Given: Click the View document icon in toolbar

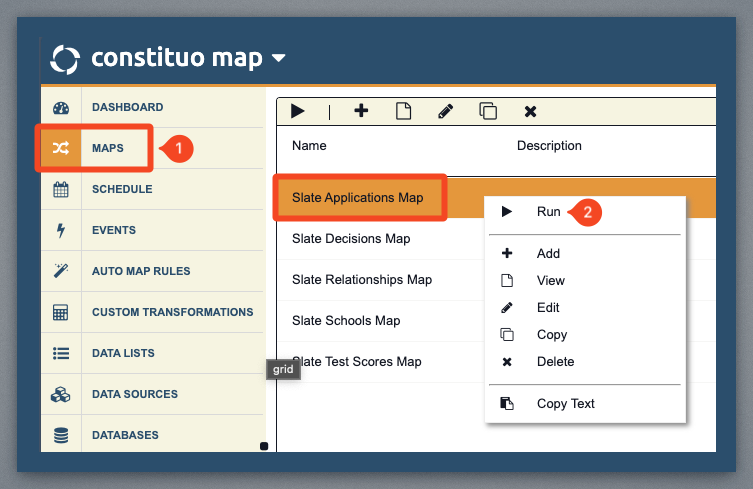Looking at the screenshot, I should (x=404, y=111).
